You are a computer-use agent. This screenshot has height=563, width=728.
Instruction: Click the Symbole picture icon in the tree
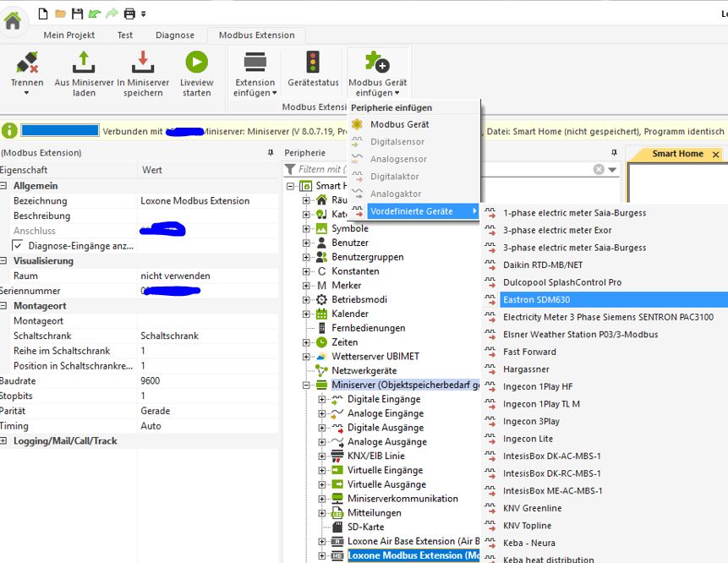click(x=321, y=228)
